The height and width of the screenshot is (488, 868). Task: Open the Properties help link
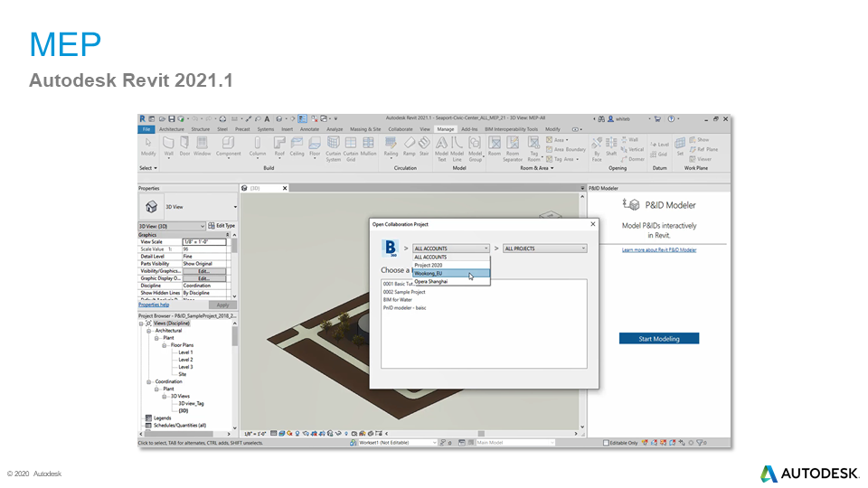click(154, 305)
